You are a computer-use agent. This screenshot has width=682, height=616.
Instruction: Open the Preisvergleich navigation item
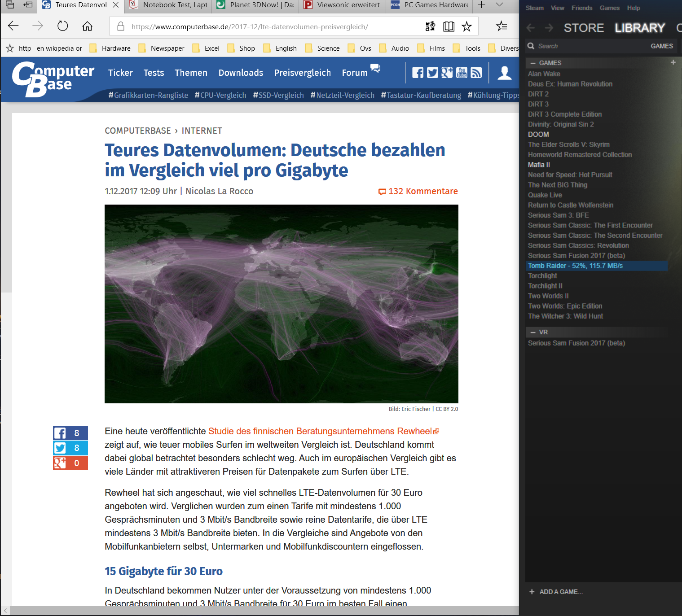coord(302,73)
